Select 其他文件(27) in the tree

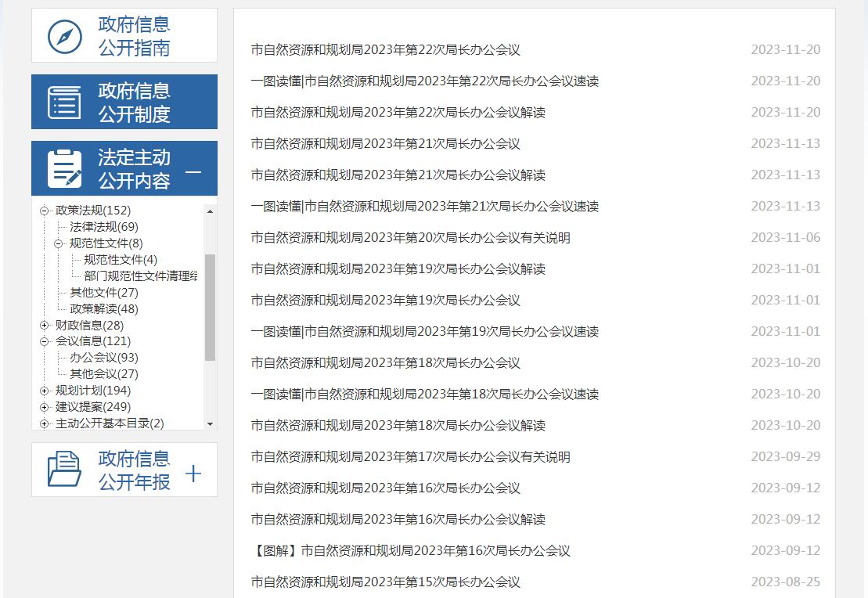(104, 293)
